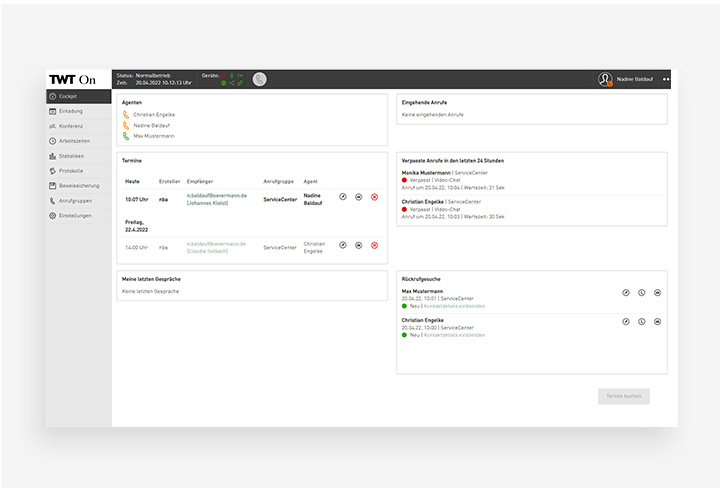Image resolution: width=720 pixels, height=488 pixels.
Task: Click the user avatar icon in header
Action: click(x=605, y=79)
